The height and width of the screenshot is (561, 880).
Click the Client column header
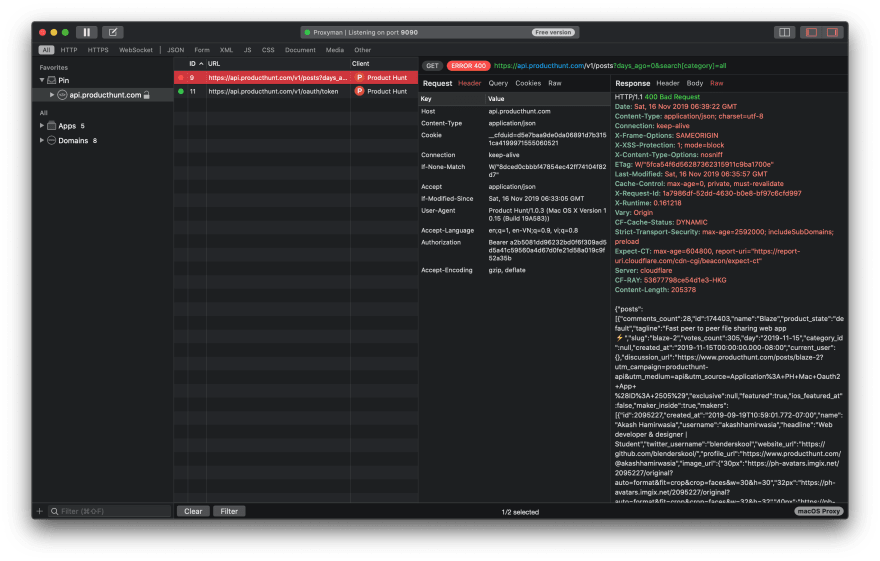point(384,63)
